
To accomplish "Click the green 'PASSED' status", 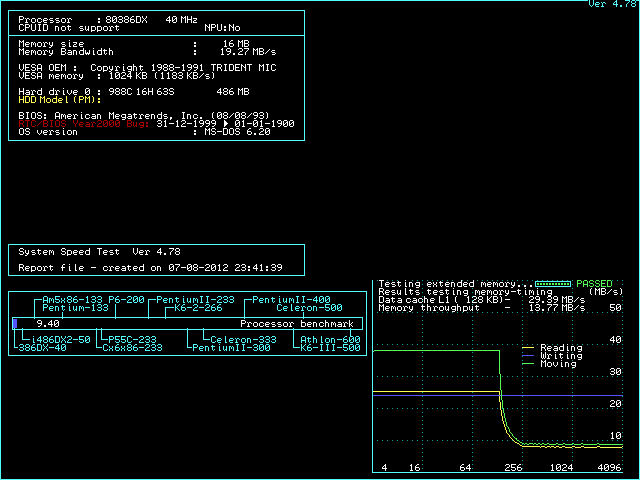I will [x=594, y=284].
